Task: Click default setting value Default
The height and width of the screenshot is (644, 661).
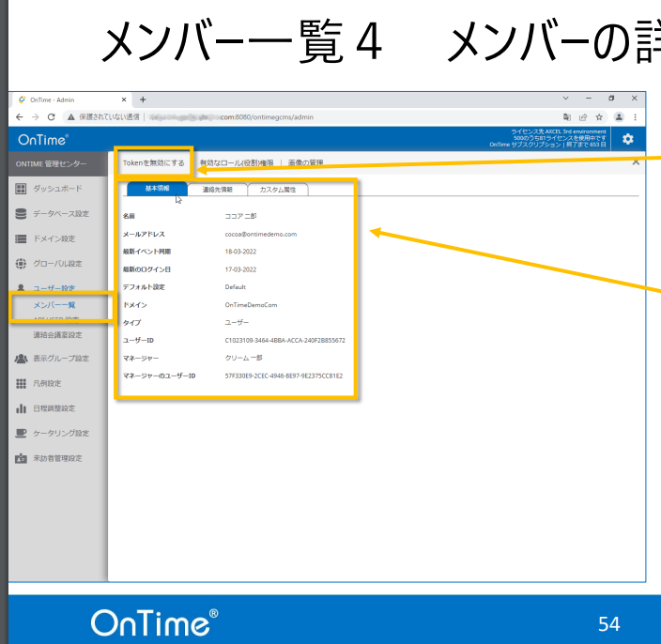Action: [236, 287]
